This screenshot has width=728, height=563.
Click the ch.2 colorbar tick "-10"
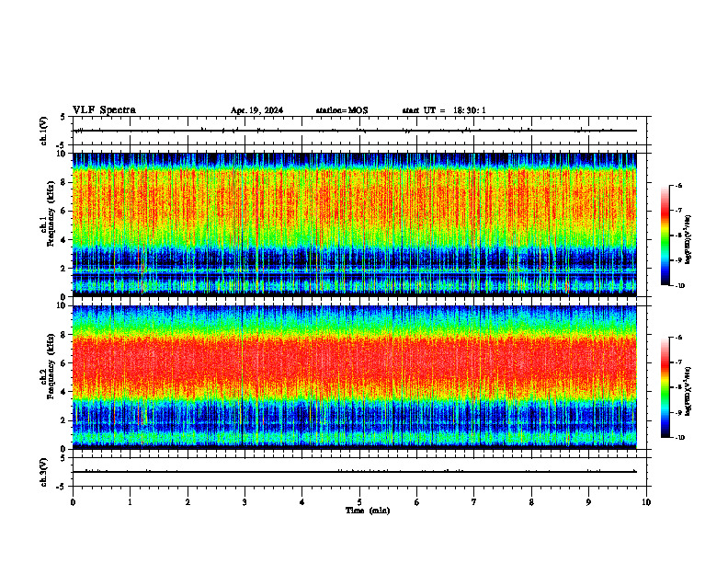tap(679, 438)
